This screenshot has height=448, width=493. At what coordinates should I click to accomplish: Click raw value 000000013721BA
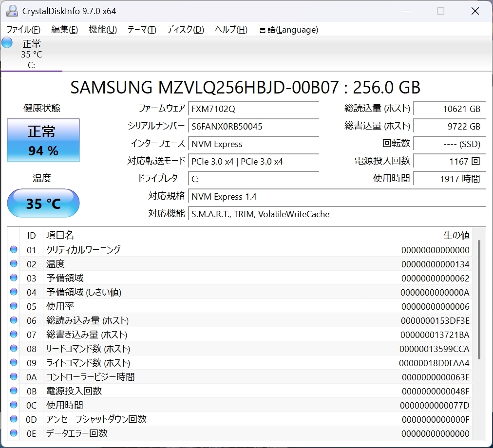click(x=435, y=335)
